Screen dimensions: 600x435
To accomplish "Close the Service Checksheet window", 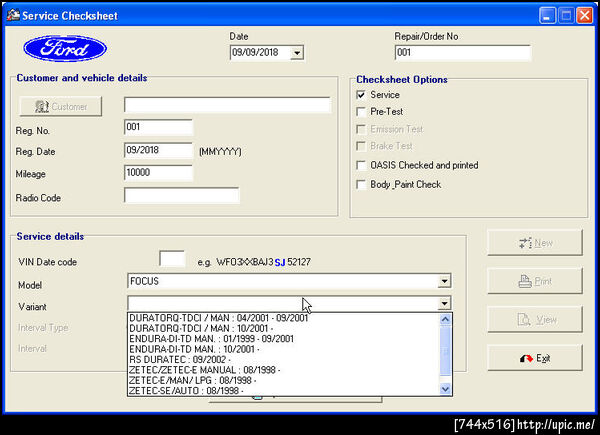I will [x=585, y=16].
